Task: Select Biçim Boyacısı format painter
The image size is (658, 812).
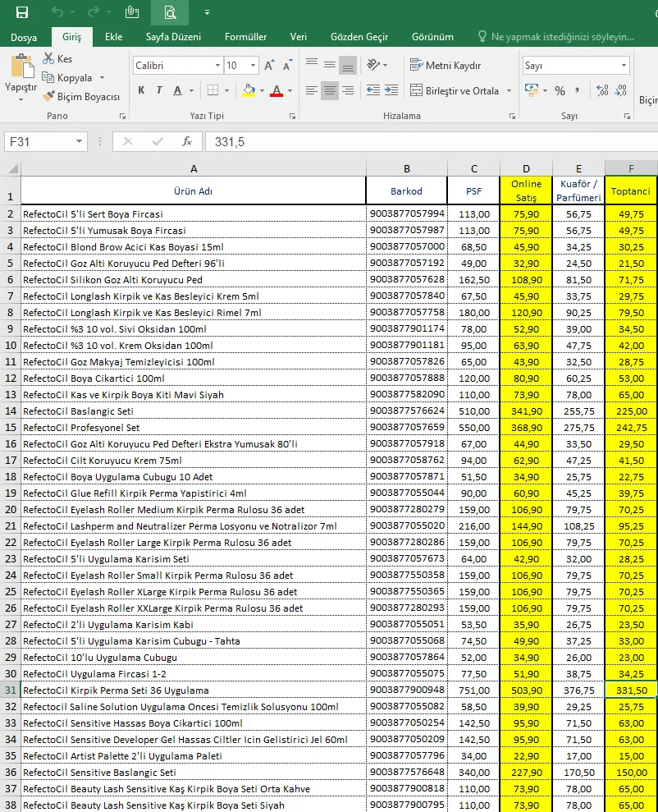Action: tap(81, 96)
